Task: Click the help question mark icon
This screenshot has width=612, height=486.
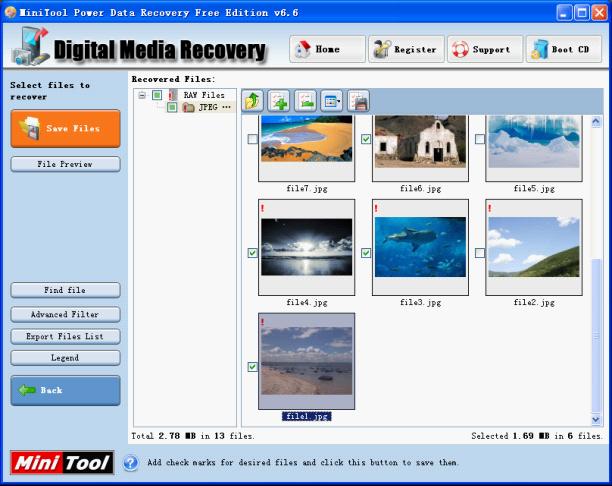Action: (x=131, y=463)
